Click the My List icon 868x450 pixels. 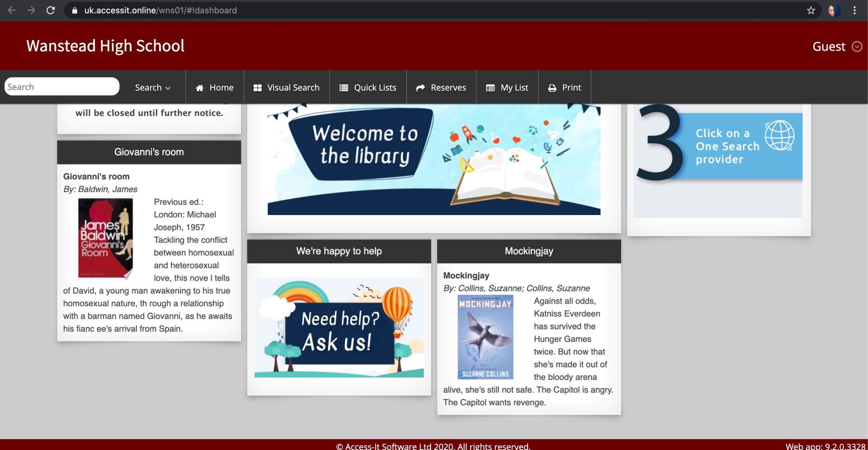[x=491, y=88]
